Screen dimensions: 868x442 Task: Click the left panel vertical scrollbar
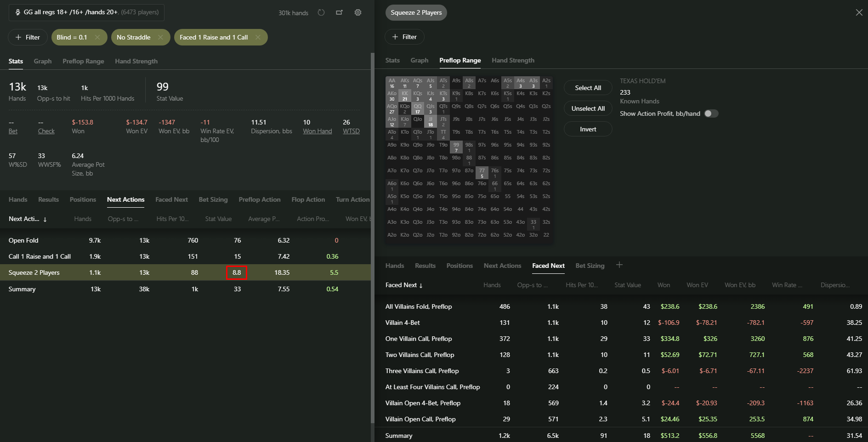click(x=373, y=238)
